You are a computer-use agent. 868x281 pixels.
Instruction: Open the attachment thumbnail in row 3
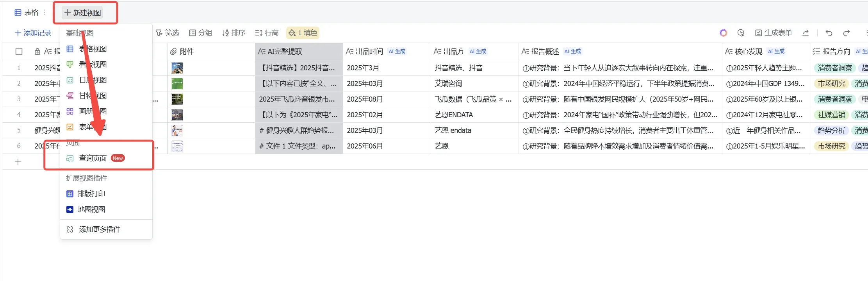click(177, 99)
